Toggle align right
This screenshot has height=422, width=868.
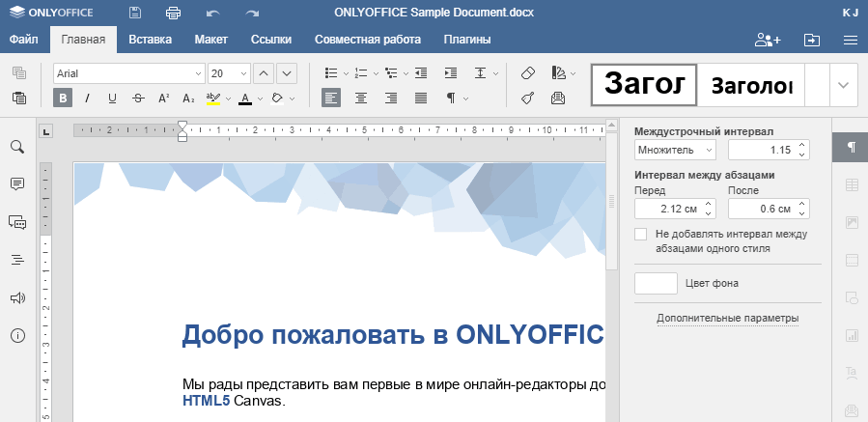(x=391, y=98)
